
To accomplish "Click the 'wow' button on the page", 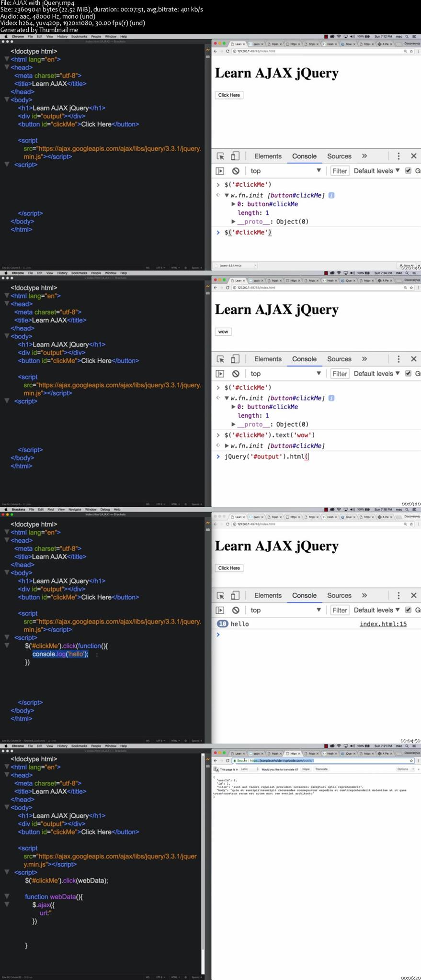I will 223,332.
